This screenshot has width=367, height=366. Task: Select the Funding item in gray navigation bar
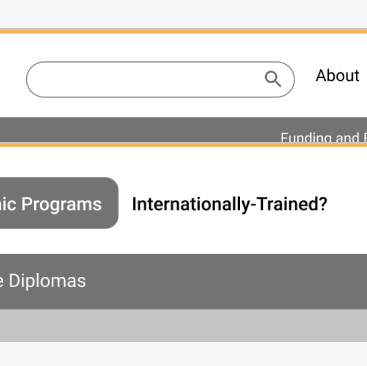click(323, 138)
